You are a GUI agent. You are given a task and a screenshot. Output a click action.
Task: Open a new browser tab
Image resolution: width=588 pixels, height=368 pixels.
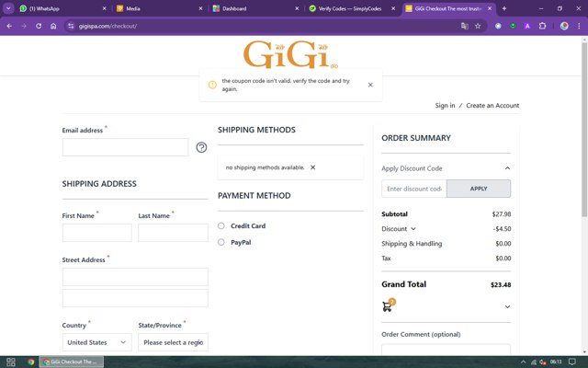coord(504,8)
